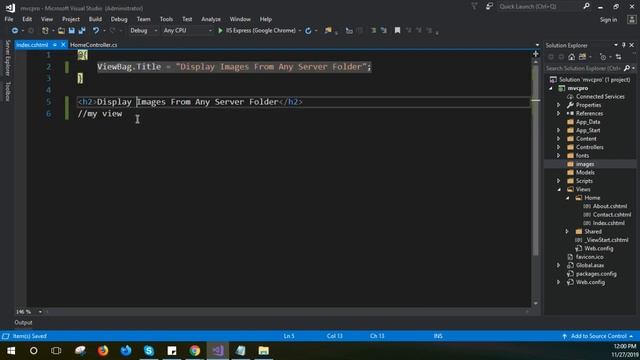Click the Solution Explorer pending changes filter icon
The height and width of the screenshot is (360, 640).
(603, 57)
